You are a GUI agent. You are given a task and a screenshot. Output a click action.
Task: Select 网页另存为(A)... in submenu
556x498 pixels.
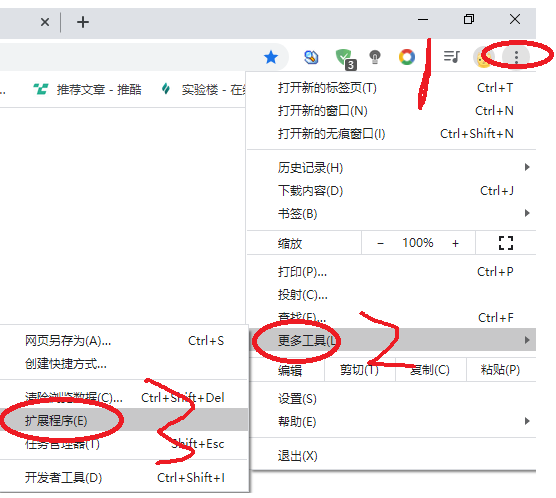pos(124,341)
